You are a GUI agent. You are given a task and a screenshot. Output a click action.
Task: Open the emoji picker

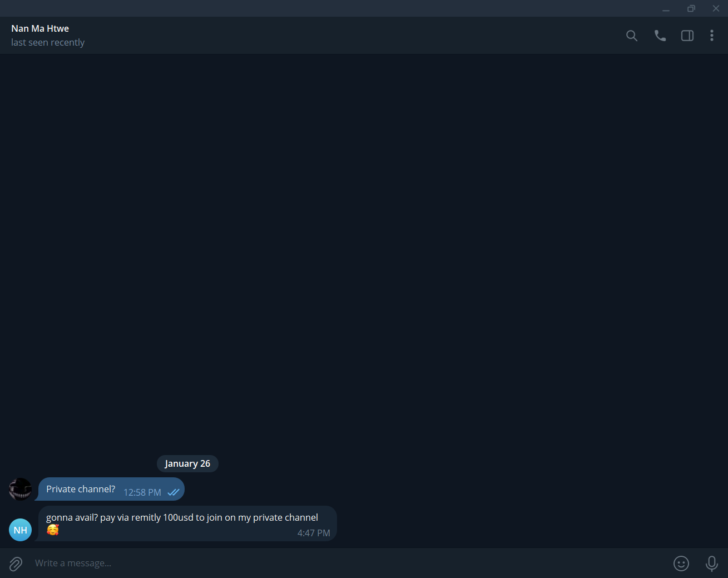point(681,564)
